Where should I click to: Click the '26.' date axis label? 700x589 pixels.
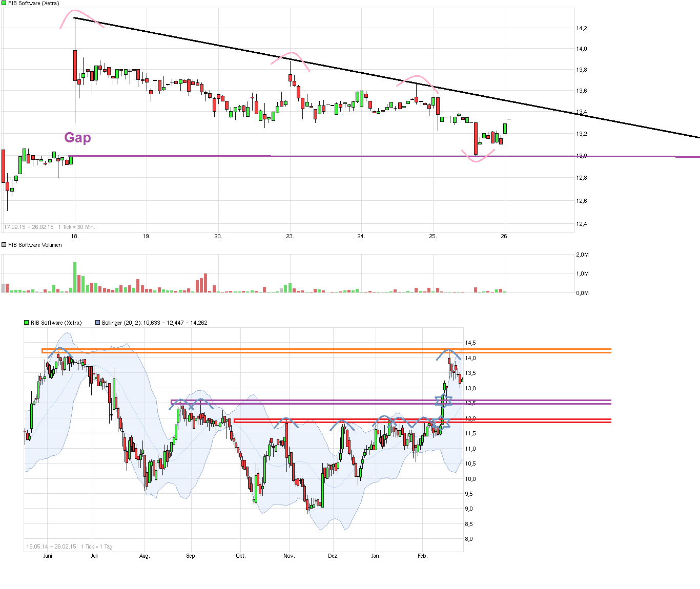(505, 236)
